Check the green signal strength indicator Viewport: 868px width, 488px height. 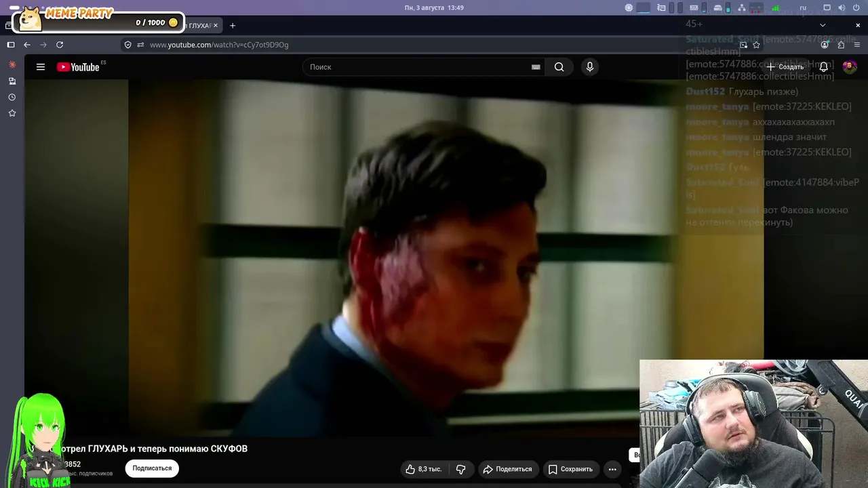click(776, 8)
